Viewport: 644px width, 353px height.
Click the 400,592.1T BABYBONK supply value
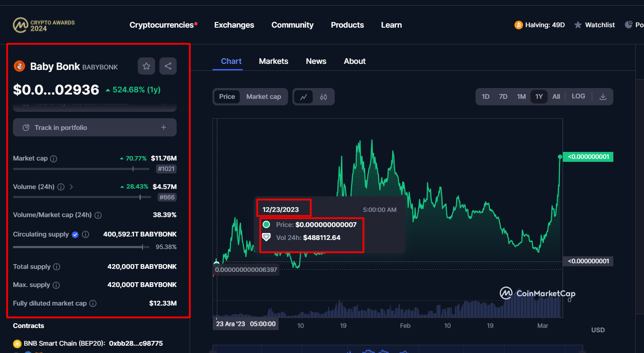pos(140,234)
